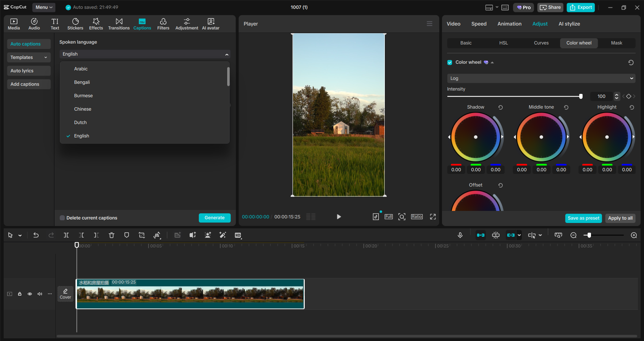Hide the video track with the eye toggle
Image resolution: width=644 pixels, height=341 pixels.
point(30,294)
